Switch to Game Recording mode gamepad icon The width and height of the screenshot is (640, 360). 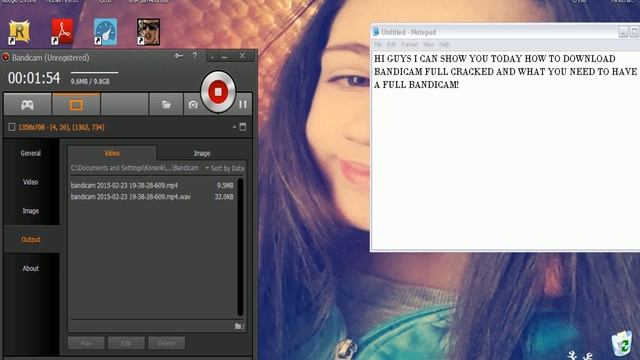pyautogui.click(x=27, y=105)
